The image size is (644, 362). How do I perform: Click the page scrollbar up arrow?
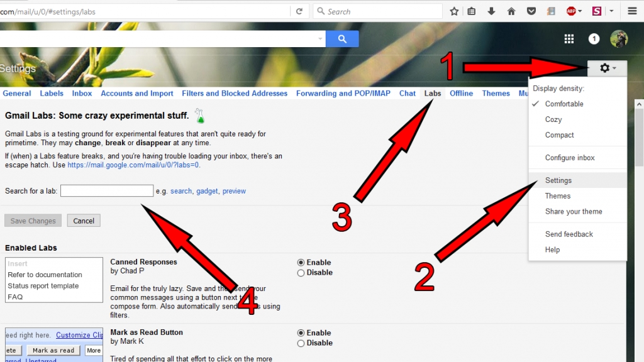639,104
